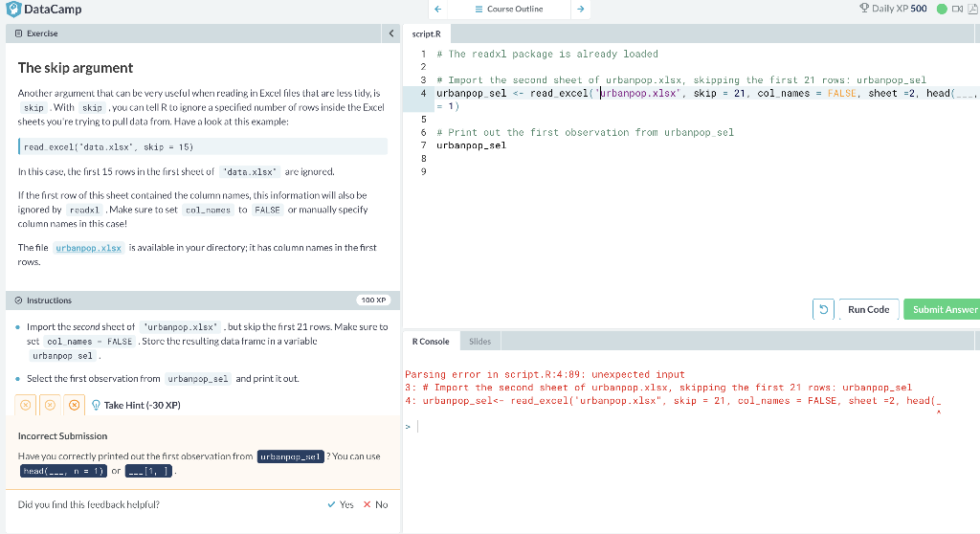Click the comment on editor line 1

point(546,54)
